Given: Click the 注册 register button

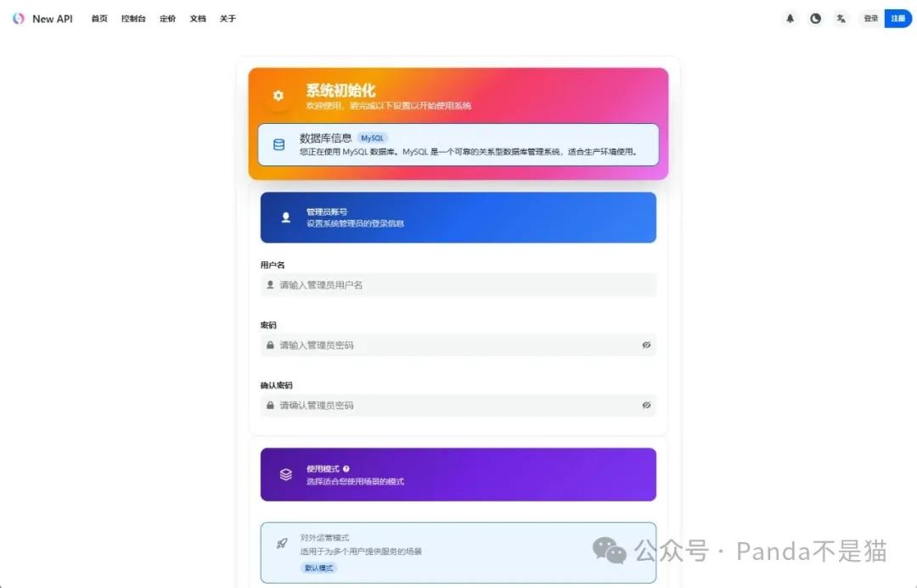Looking at the screenshot, I should tap(897, 18).
